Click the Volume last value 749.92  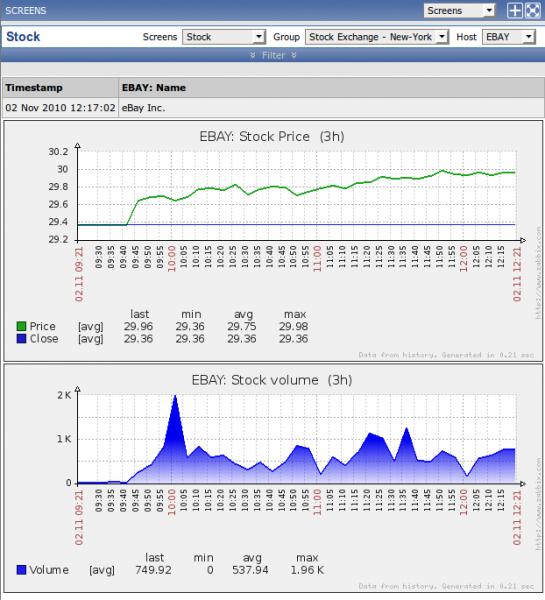[153, 570]
